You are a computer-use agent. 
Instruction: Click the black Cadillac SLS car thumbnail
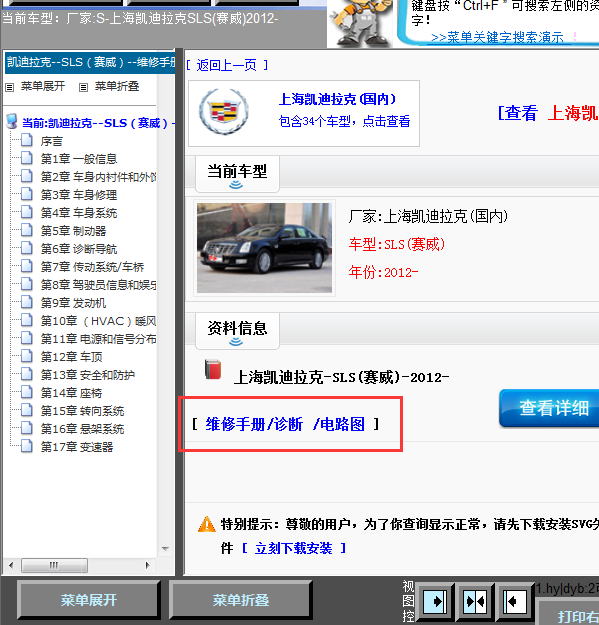(x=264, y=248)
